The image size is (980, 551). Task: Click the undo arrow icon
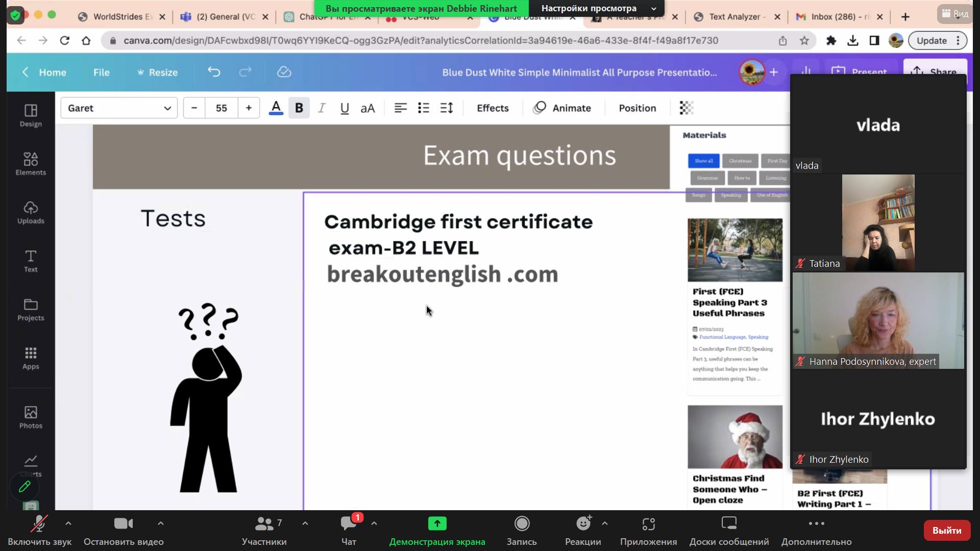tap(214, 72)
